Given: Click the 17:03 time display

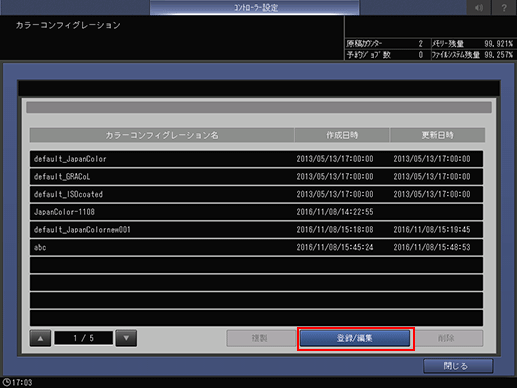Looking at the screenshot, I should pyautogui.click(x=22, y=382).
